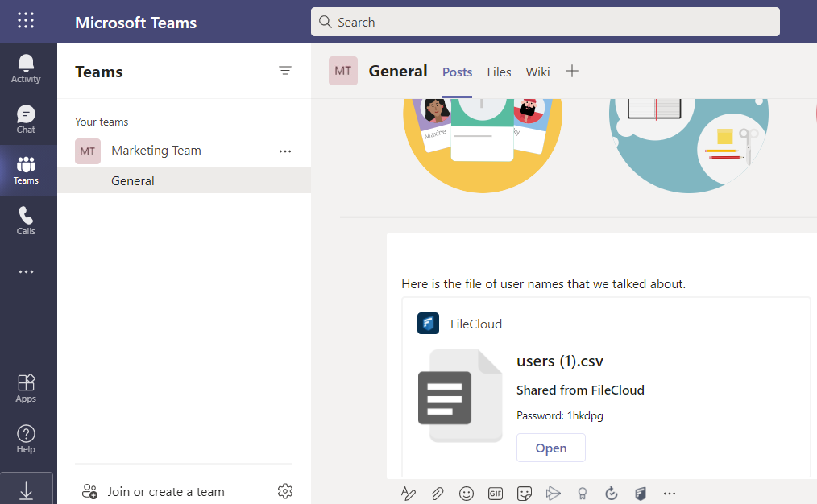Open the Praise badge icon

pyautogui.click(x=583, y=494)
